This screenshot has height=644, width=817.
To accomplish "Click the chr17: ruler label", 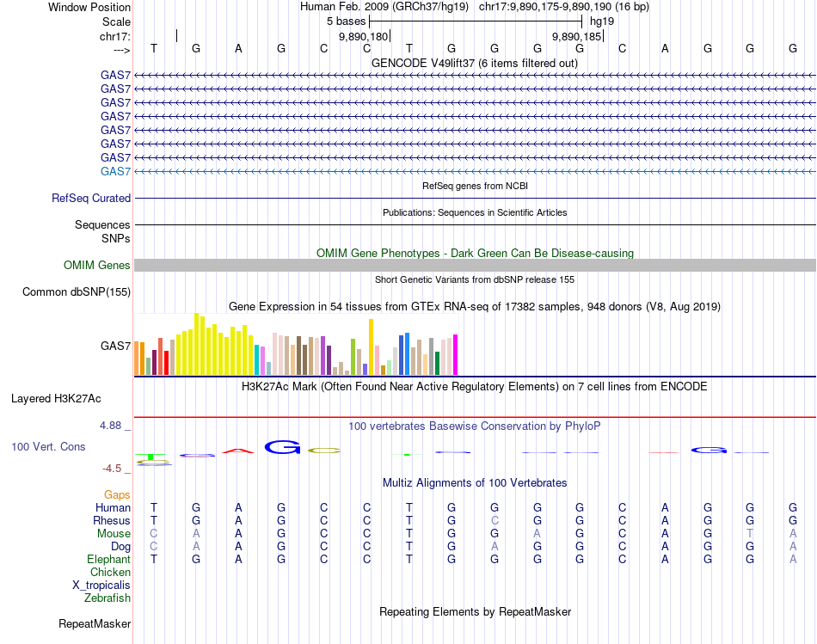I will (x=114, y=36).
